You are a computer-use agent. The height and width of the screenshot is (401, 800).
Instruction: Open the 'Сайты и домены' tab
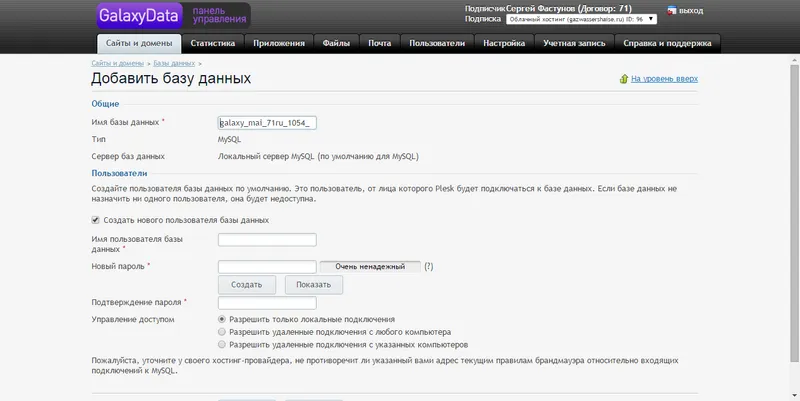139,43
